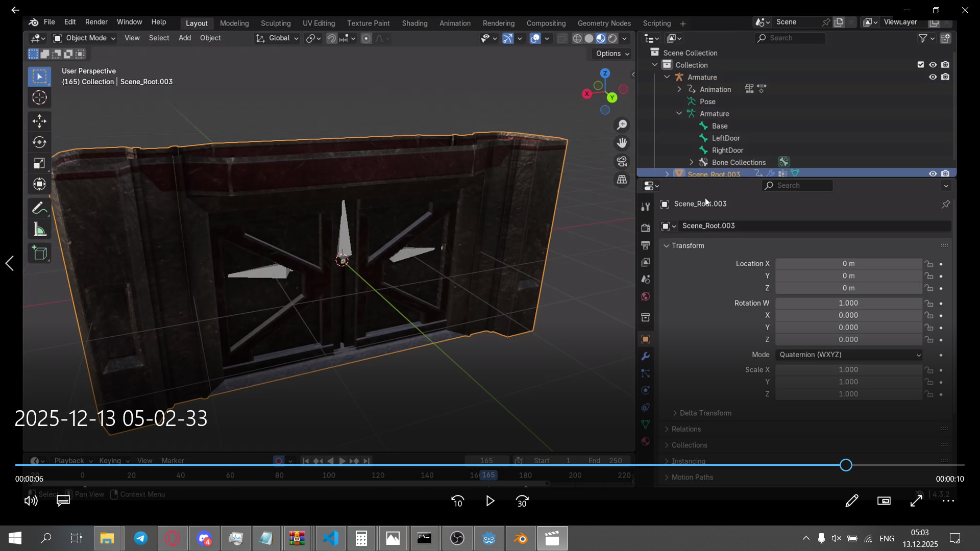Play the video with center play button
The height and width of the screenshot is (551, 980).
[489, 501]
